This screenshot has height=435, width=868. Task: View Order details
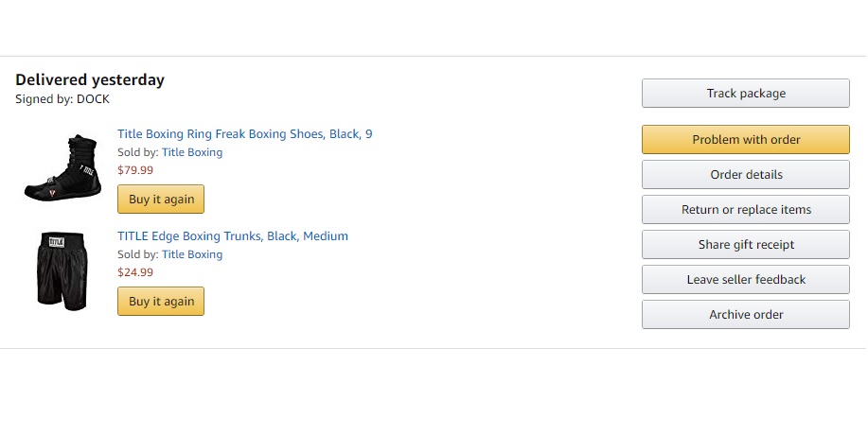[746, 175]
